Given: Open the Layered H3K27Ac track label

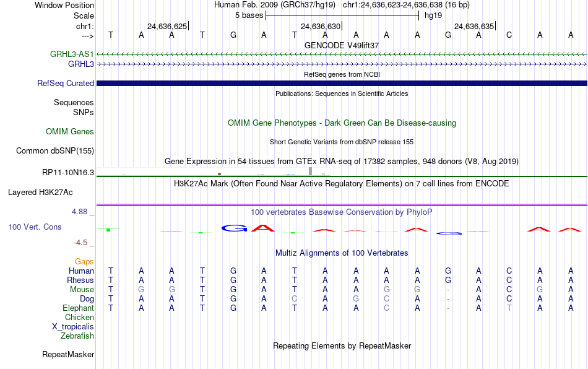Looking at the screenshot, I should point(40,193).
